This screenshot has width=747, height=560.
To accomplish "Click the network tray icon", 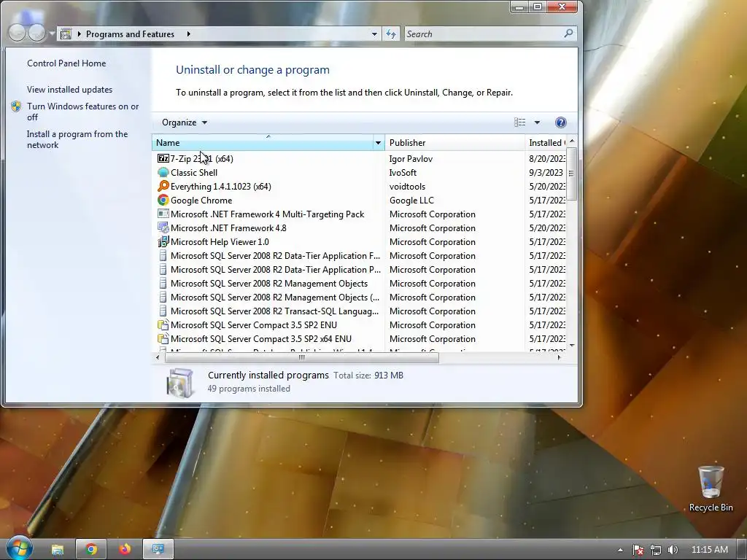I will click(x=656, y=550).
